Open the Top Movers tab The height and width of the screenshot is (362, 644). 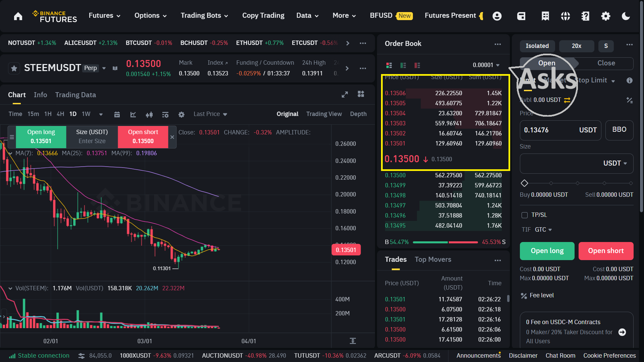click(433, 259)
